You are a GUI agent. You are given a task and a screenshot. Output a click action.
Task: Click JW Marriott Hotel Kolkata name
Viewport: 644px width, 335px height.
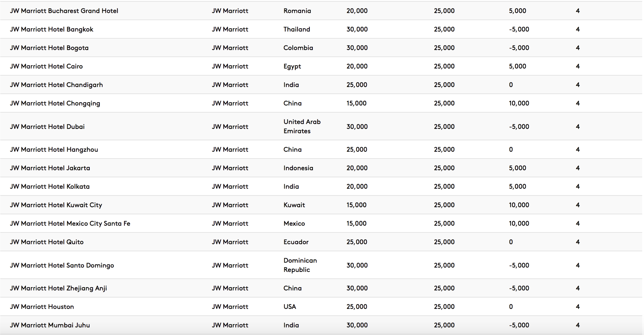point(50,186)
